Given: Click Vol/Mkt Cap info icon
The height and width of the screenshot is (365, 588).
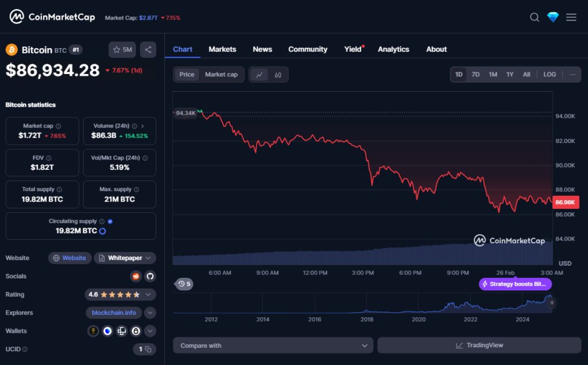Looking at the screenshot, I should point(145,158).
